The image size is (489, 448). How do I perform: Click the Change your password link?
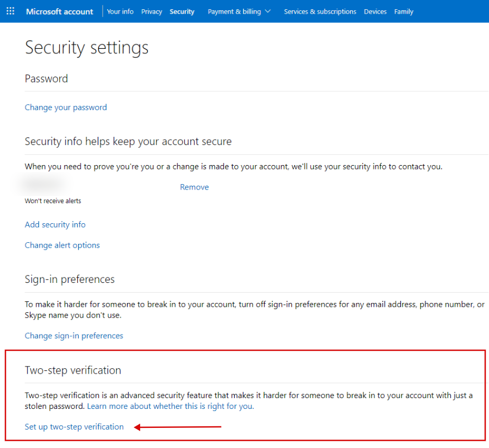click(x=66, y=108)
